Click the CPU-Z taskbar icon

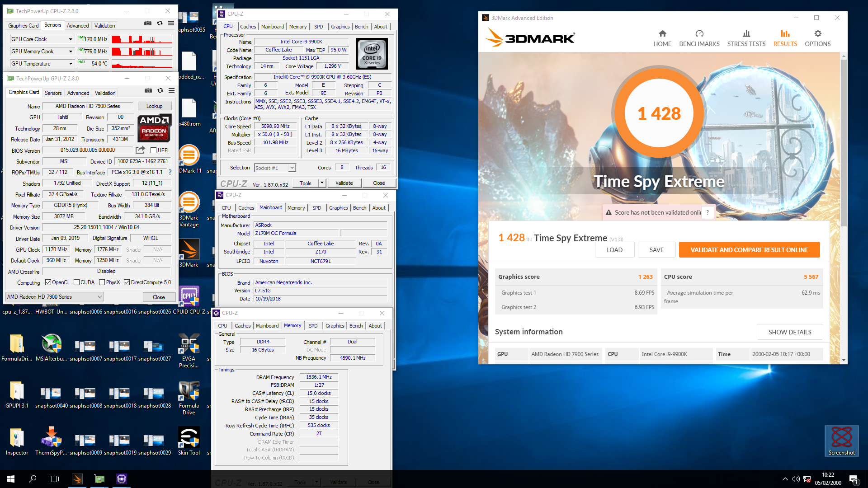point(121,479)
